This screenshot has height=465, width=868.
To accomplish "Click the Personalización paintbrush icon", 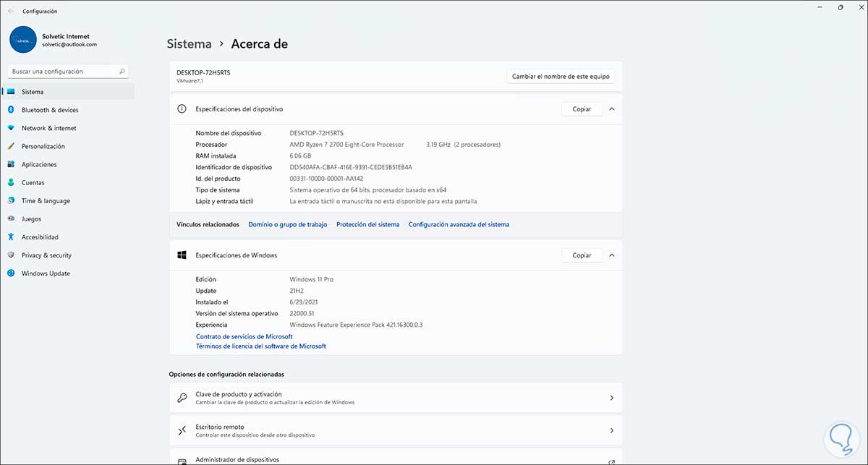I will point(12,146).
